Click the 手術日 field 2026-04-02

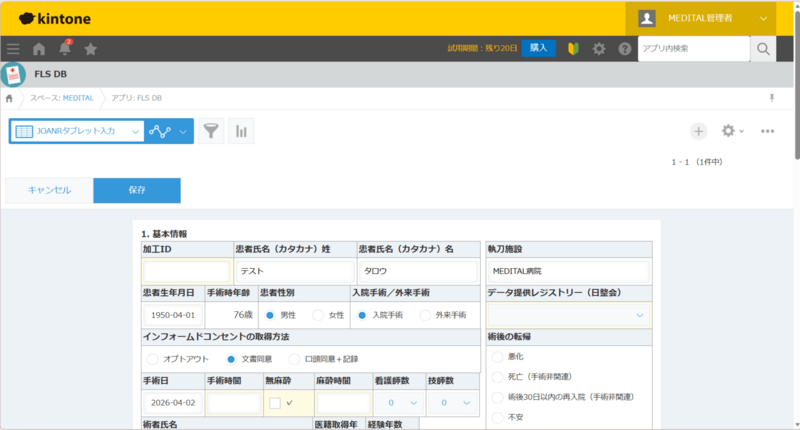[x=173, y=403]
